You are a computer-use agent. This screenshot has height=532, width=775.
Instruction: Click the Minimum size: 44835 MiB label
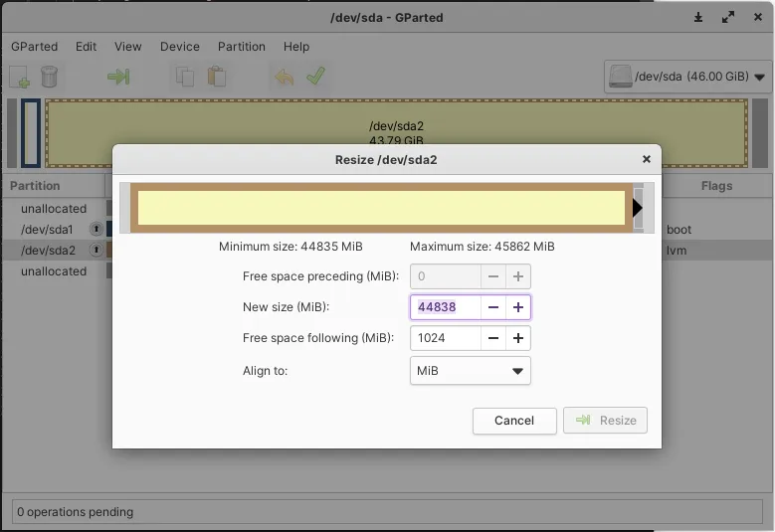pos(291,246)
